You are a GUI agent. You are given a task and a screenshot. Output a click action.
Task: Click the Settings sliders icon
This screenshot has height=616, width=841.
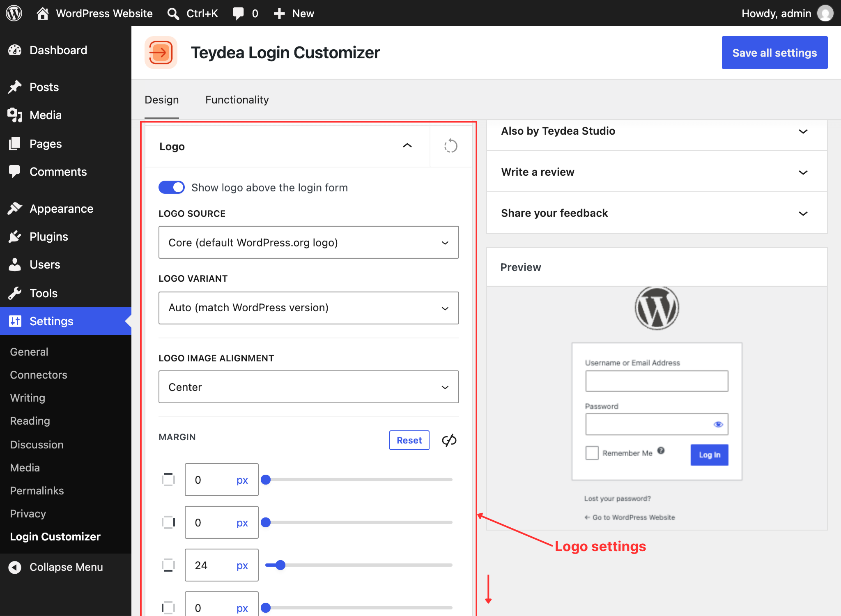coord(15,321)
